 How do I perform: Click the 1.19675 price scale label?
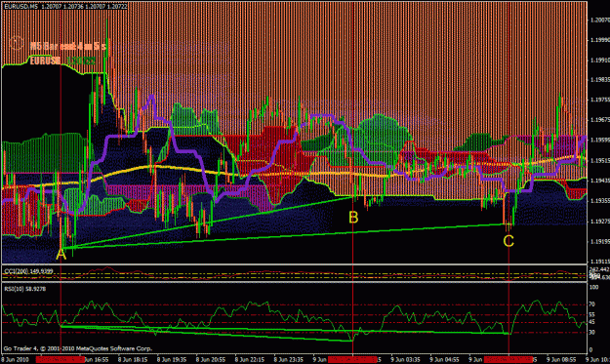(x=600, y=120)
